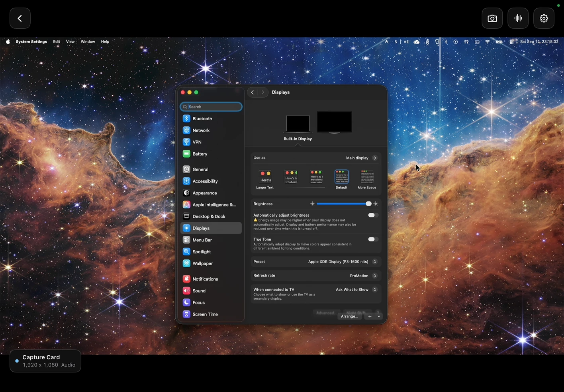Click the AirPods icon in menu bar
Image resolution: width=564 pixels, height=392 pixels.
pos(466,41)
